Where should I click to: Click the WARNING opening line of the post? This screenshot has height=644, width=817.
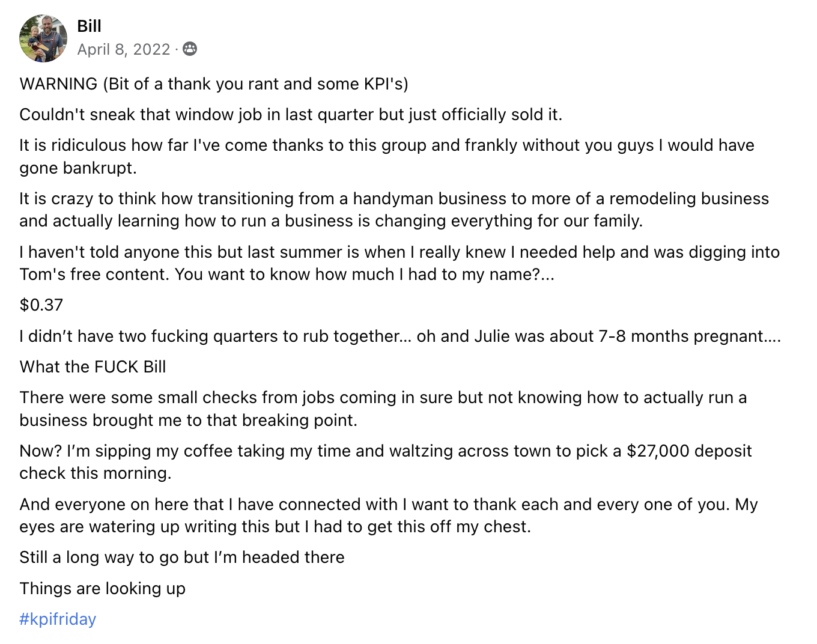pos(213,84)
